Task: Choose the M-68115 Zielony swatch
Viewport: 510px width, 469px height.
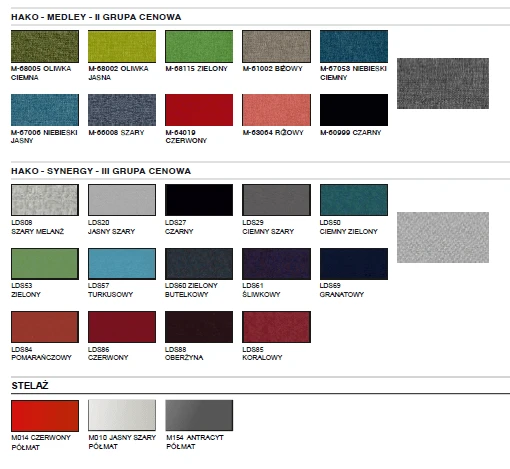Action: (199, 46)
